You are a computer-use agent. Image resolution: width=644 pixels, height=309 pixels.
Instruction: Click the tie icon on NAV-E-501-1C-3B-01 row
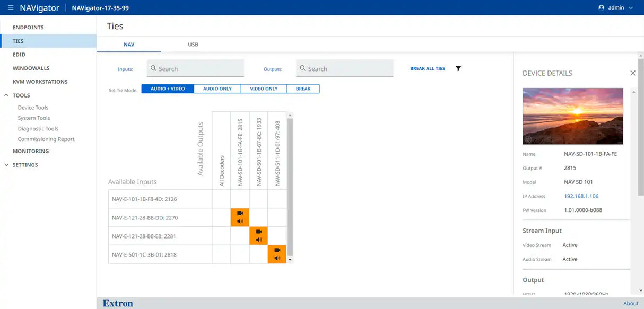click(x=277, y=254)
